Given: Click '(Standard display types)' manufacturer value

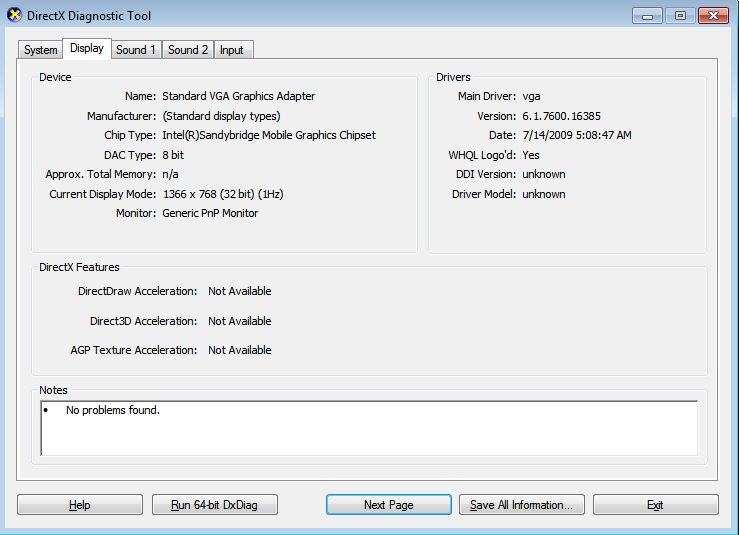Looking at the screenshot, I should [221, 116].
